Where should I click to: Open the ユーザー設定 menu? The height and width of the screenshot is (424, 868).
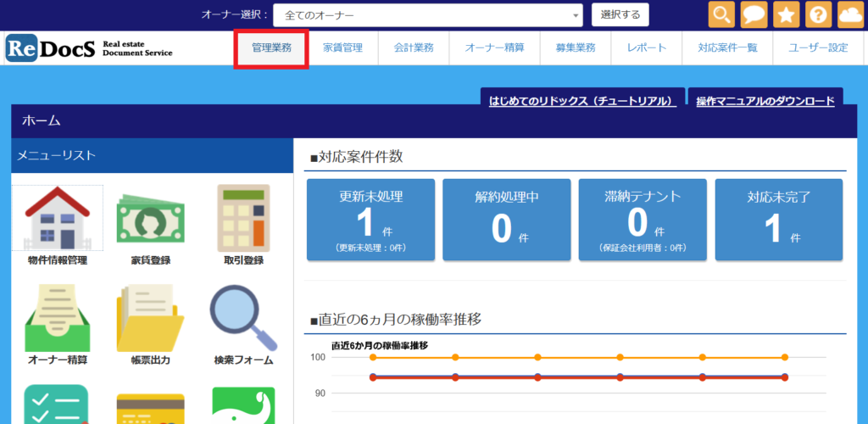[818, 48]
